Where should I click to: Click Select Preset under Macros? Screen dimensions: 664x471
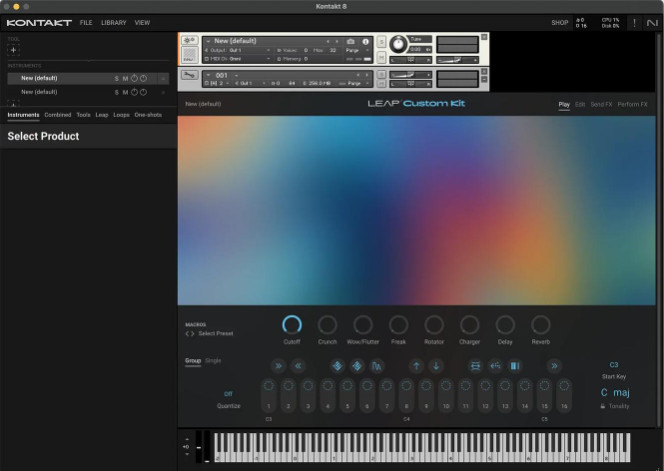tap(216, 334)
